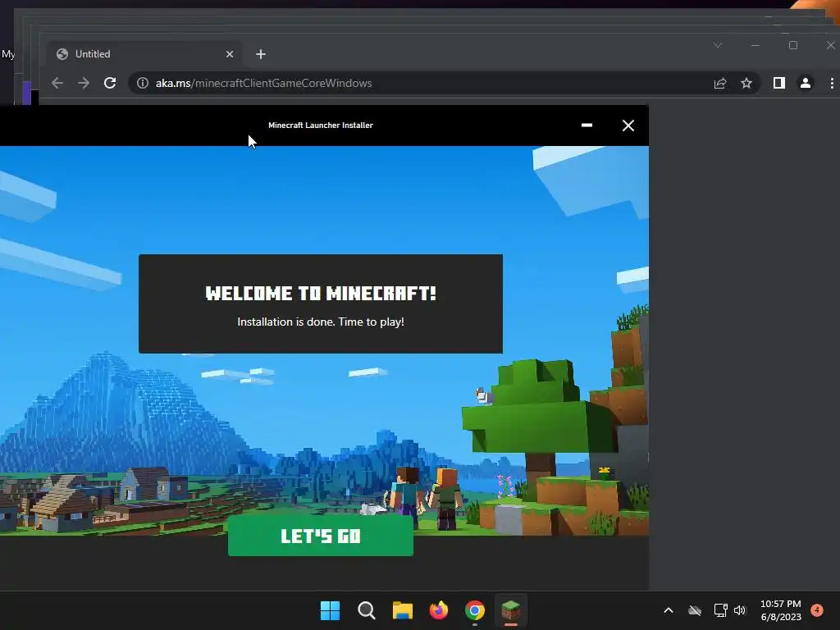This screenshot has width=840, height=630.
Task: Minimize the Minecraft Launcher Installer window
Action: [587, 126]
